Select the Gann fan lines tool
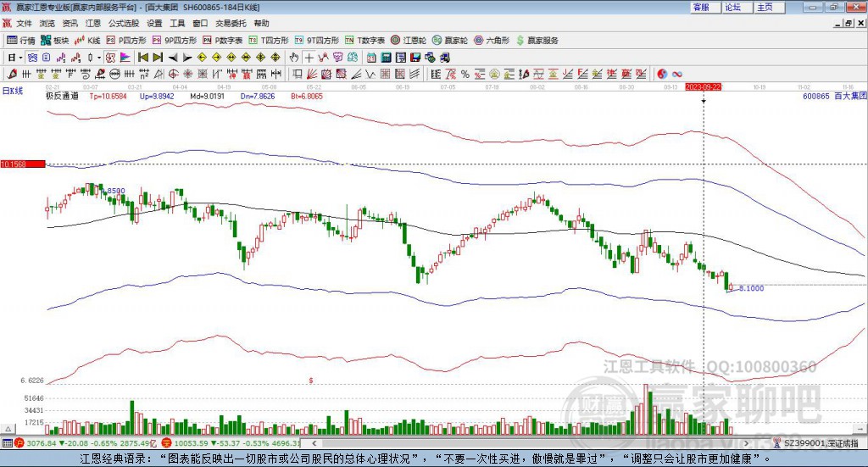This screenshot has width=868, height=467. tap(312, 74)
